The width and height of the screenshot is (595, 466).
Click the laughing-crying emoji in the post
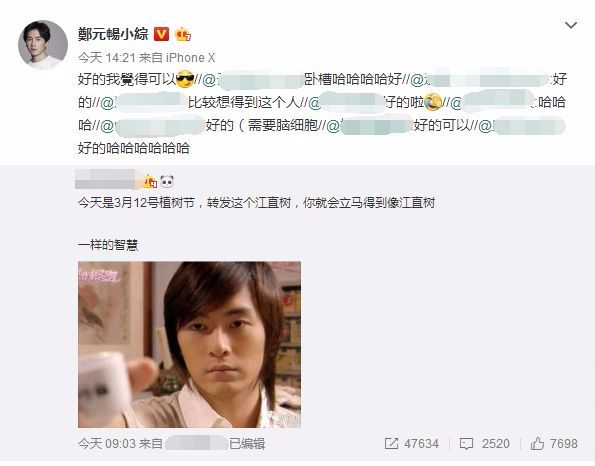pyautogui.click(x=433, y=102)
